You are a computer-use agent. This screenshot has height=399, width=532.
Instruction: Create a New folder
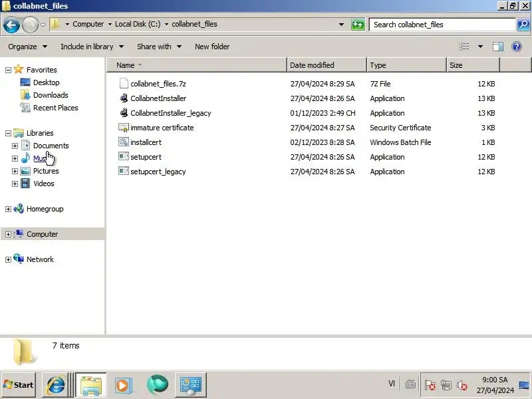pyautogui.click(x=212, y=47)
